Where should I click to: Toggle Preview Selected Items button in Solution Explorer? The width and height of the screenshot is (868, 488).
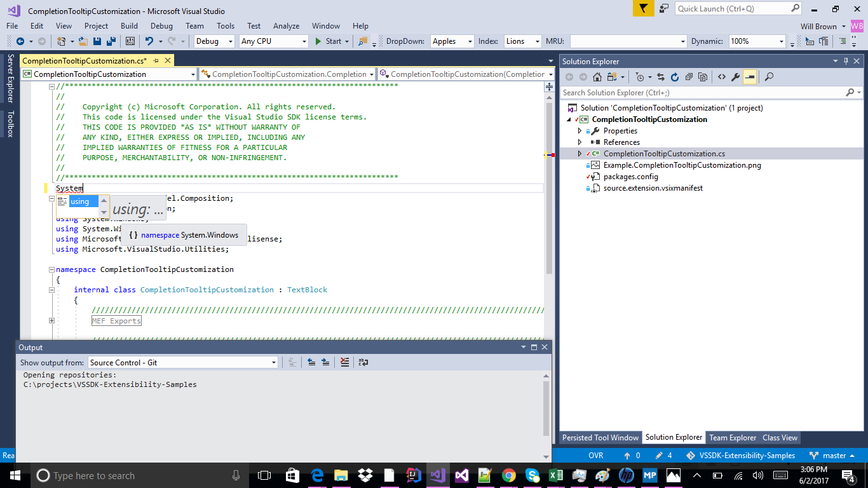[750, 77]
